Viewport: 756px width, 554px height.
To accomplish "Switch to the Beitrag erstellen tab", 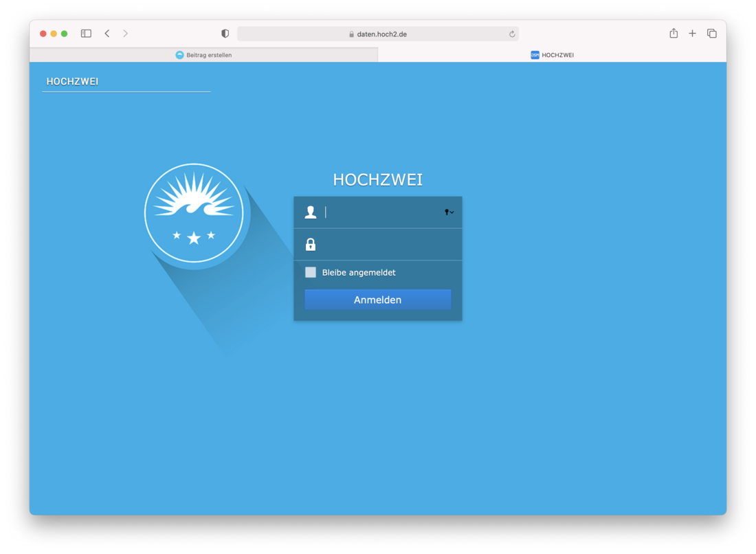I will (x=203, y=55).
